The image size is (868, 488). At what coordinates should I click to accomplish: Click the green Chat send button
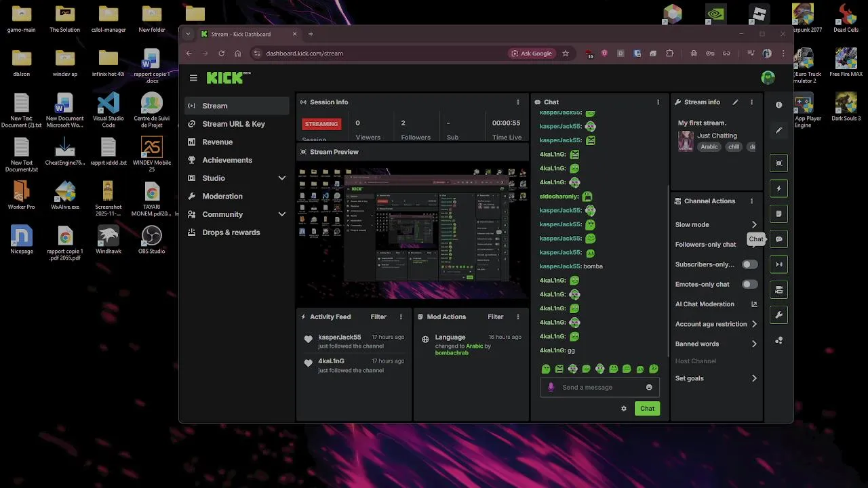click(647, 409)
